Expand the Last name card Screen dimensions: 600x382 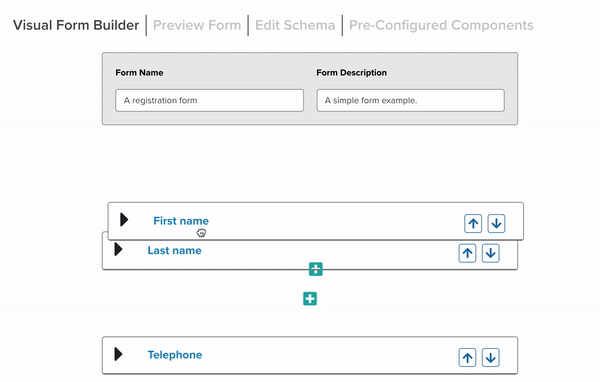pos(118,249)
